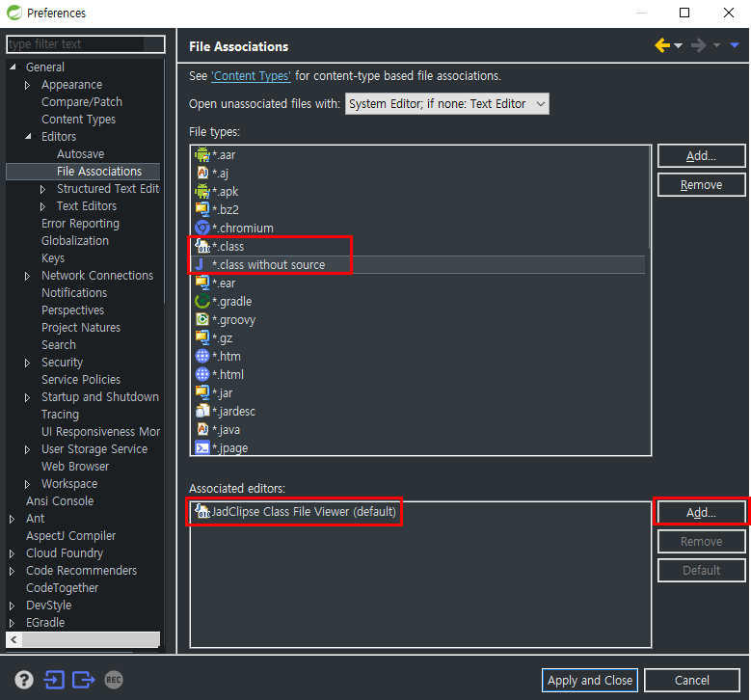Viewport: 751px width, 700px height.
Task: Click the Groovy icon beside *.groovy
Action: click(x=202, y=319)
